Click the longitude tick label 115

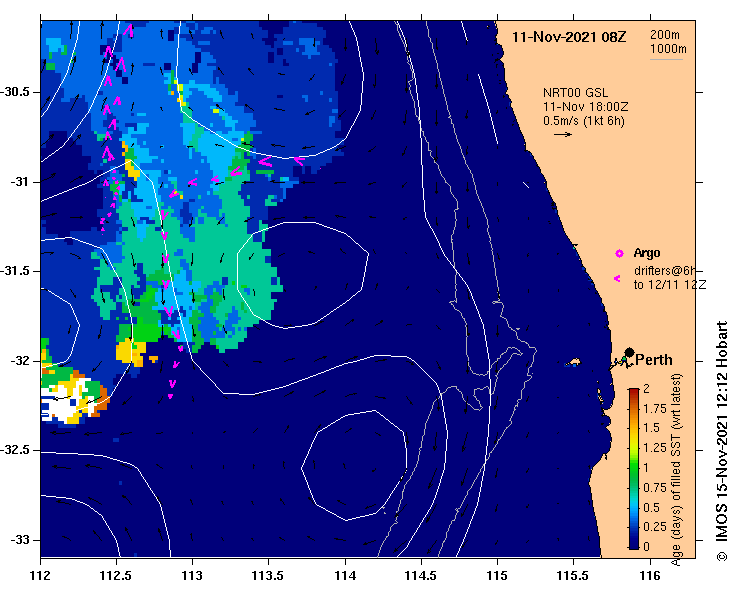point(497,576)
